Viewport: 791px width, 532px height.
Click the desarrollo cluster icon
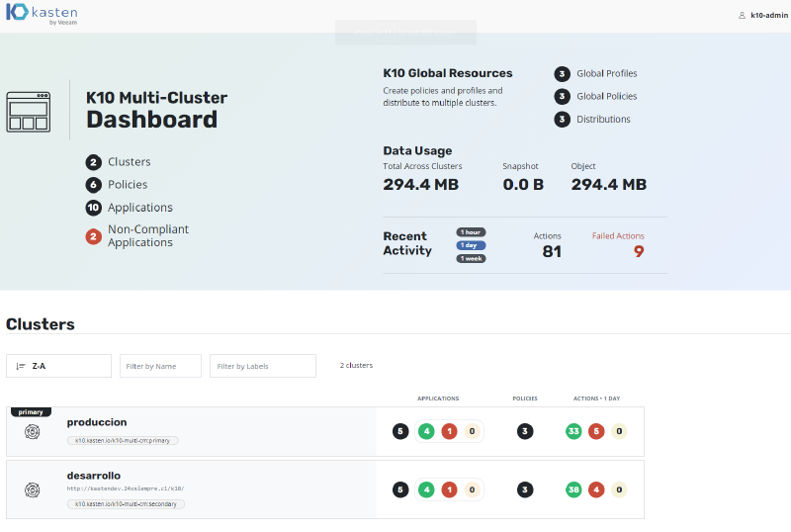[33, 490]
